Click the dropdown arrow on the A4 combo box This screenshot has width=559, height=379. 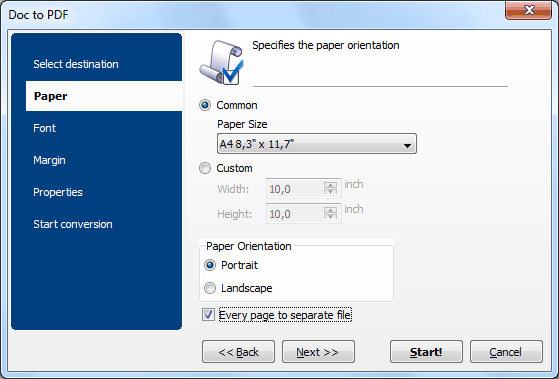point(407,145)
